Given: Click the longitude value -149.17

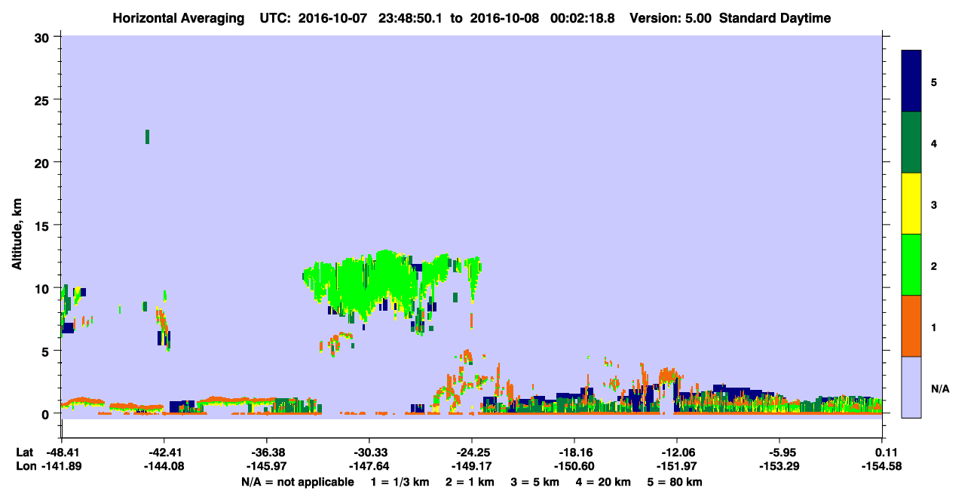Looking at the screenshot, I should tap(471, 467).
